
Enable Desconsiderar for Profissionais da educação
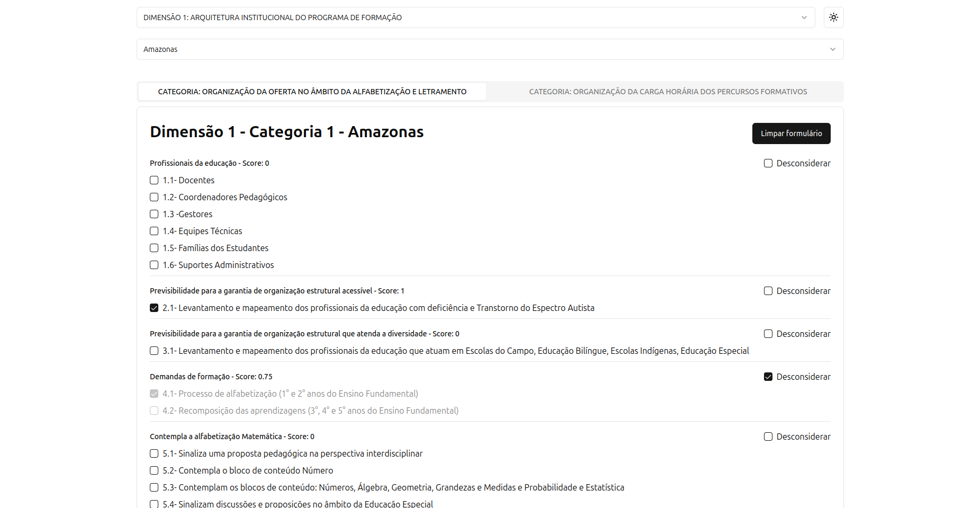pos(768,163)
